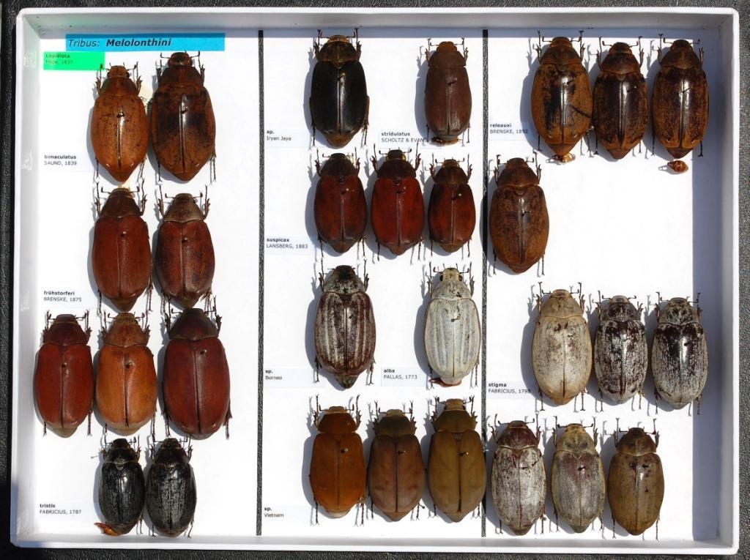Click the striped beetle above the Borneo label
This screenshot has height=560, width=750.
pyautogui.click(x=344, y=326)
